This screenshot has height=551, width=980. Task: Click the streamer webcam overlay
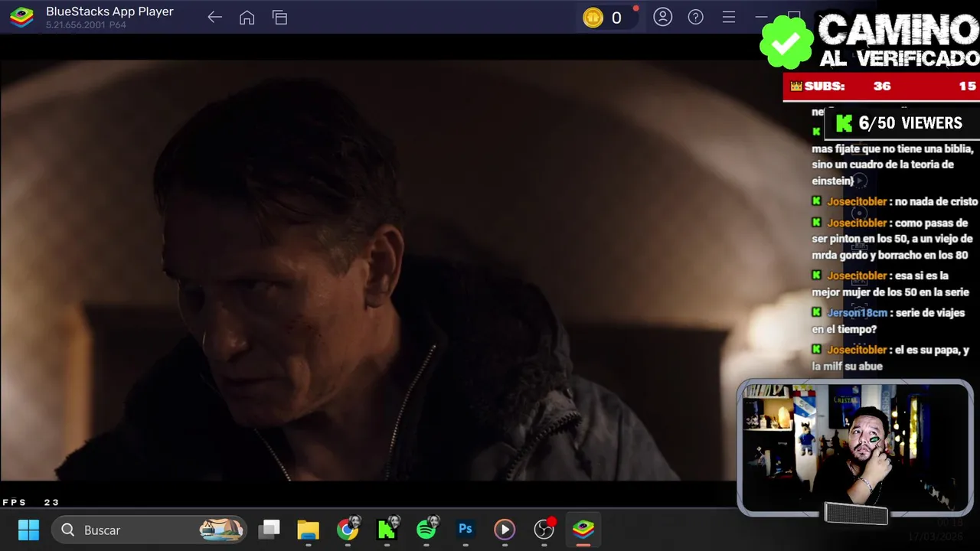855,448
